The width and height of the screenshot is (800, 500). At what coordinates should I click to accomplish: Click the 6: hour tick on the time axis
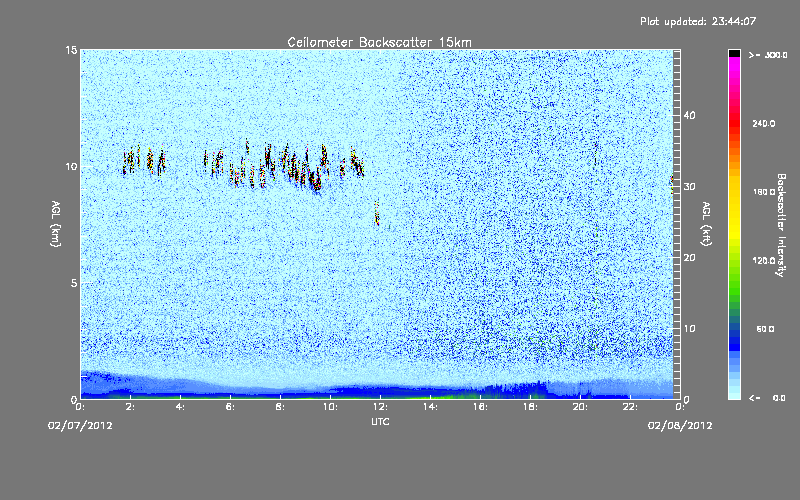(x=230, y=407)
